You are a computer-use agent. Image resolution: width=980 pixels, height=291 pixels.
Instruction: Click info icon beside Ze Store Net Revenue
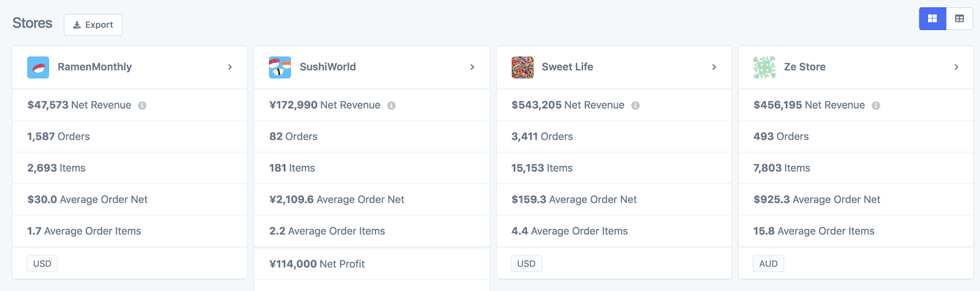876,105
